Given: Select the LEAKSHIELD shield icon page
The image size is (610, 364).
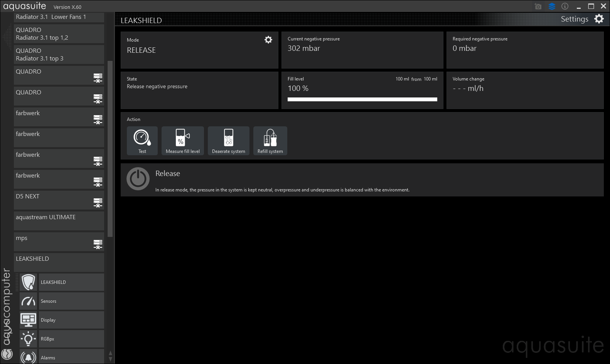Looking at the screenshot, I should (29, 282).
